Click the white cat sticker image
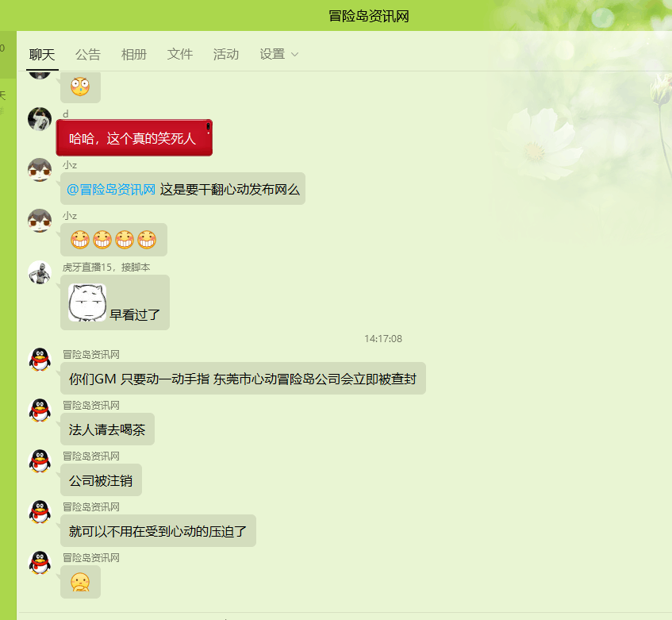 [x=87, y=302]
